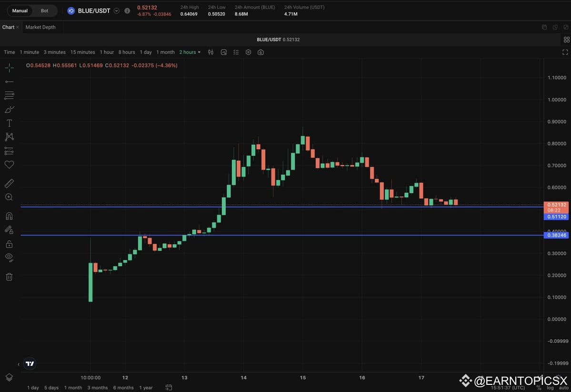The width and height of the screenshot is (571, 392).
Task: Select the text annotation tool
Action: click(x=9, y=122)
